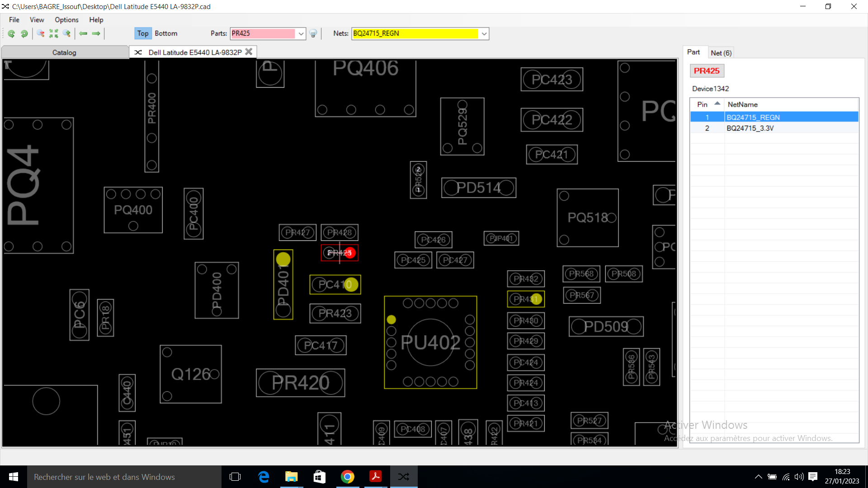This screenshot has height=488, width=868.
Task: Click the rotate right icon
Action: (x=24, y=33)
